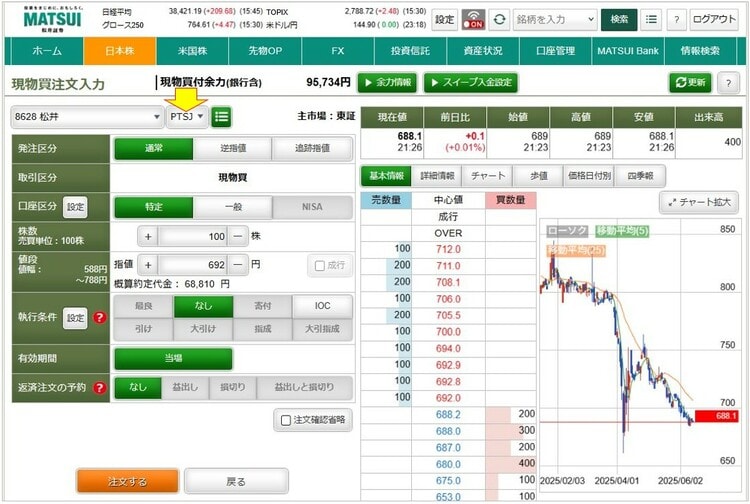Select 大引け execution condition
Viewport: 750px width, 504px height.
pos(203,329)
